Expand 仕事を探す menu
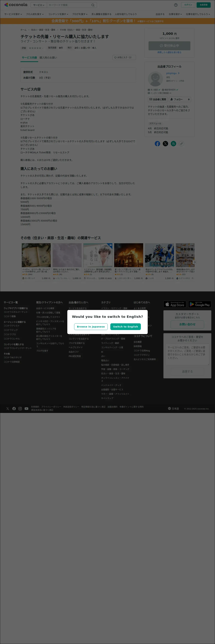 175,14
